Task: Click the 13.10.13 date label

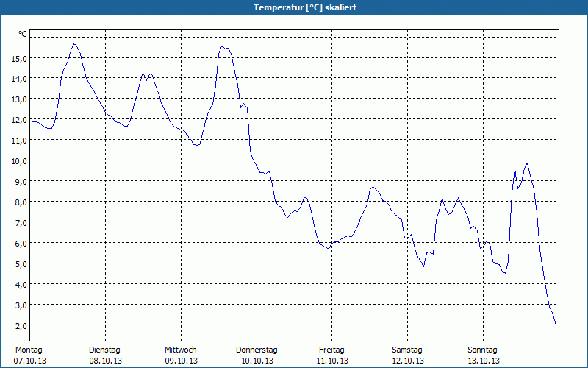Action: point(483,361)
